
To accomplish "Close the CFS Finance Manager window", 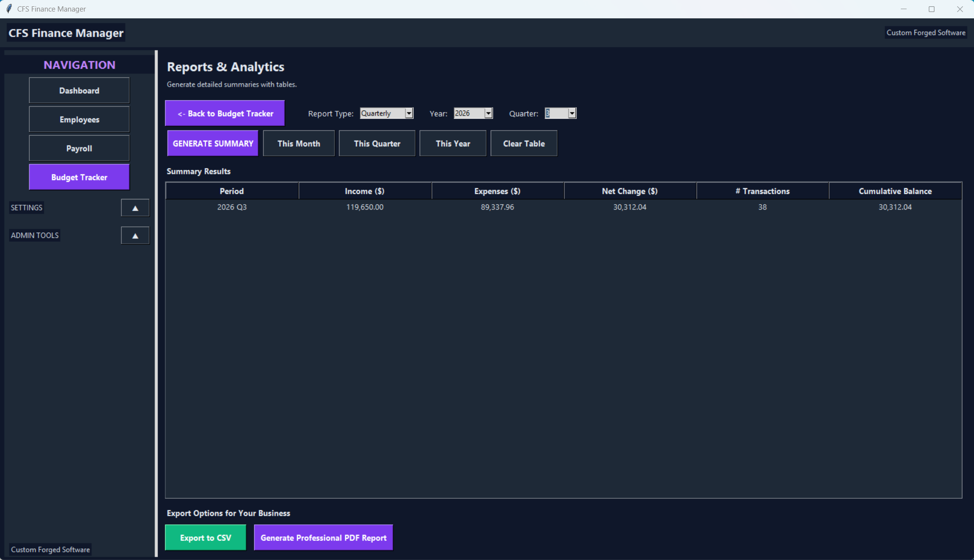I will coord(960,9).
